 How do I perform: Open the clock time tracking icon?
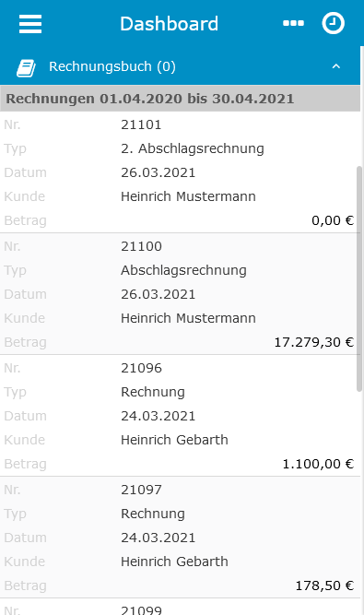(333, 24)
